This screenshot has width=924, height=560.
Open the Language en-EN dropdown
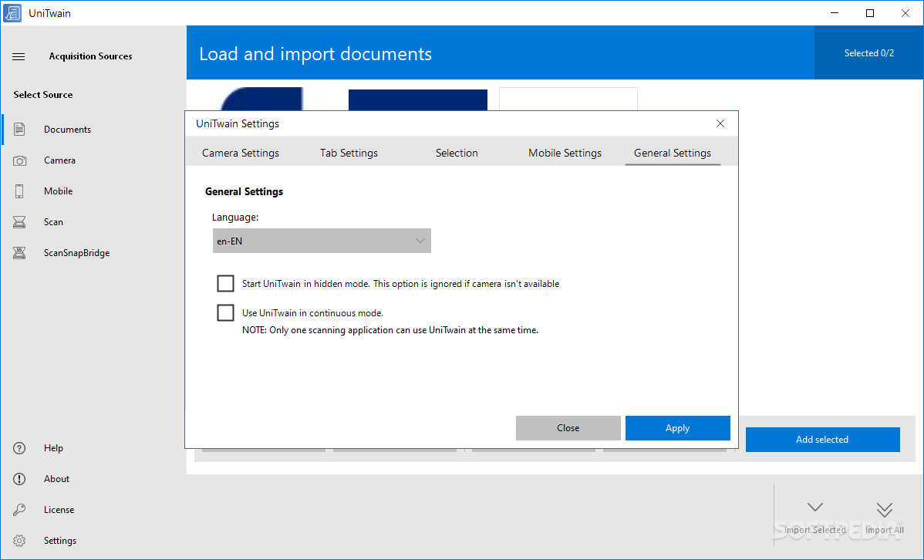click(x=322, y=241)
